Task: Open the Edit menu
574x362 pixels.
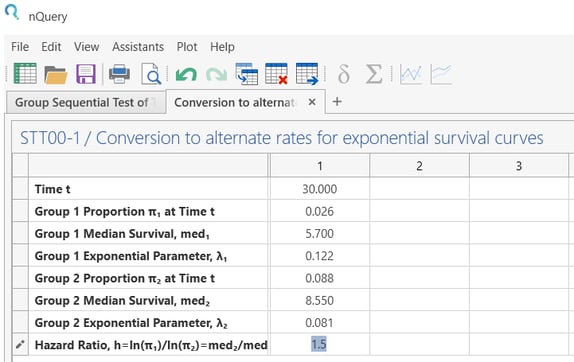Action: 51,47
